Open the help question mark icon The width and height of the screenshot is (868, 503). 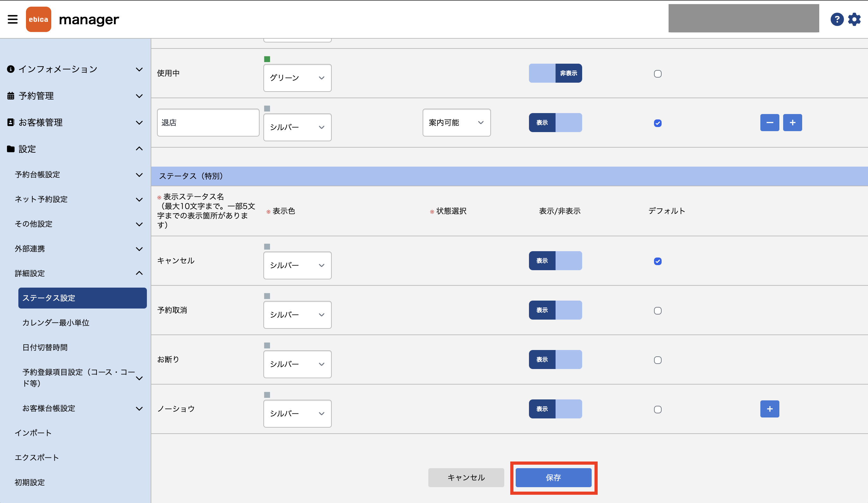point(837,19)
